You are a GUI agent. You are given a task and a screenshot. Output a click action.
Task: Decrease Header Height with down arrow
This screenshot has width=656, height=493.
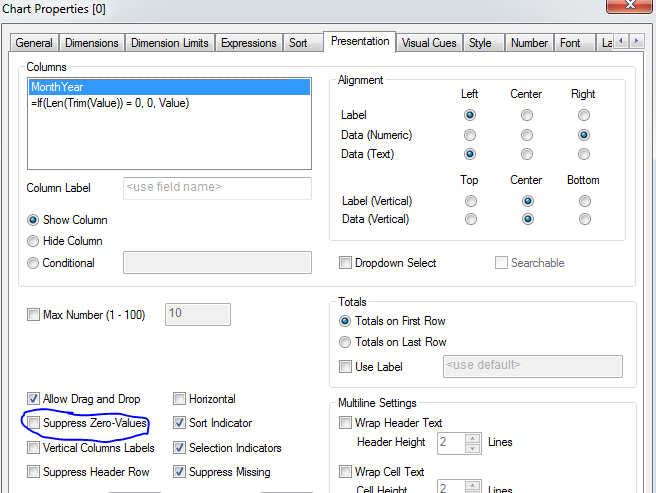472,449
